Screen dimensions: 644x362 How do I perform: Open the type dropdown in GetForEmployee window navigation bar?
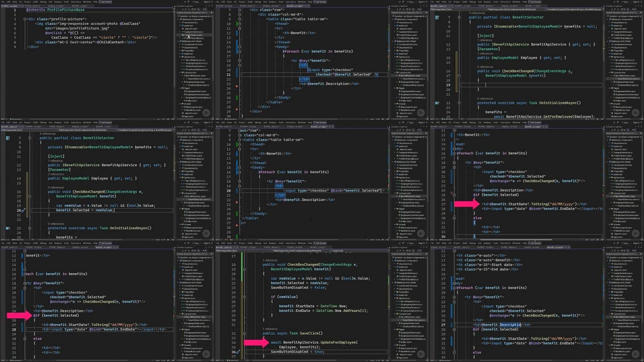coord(516,9)
